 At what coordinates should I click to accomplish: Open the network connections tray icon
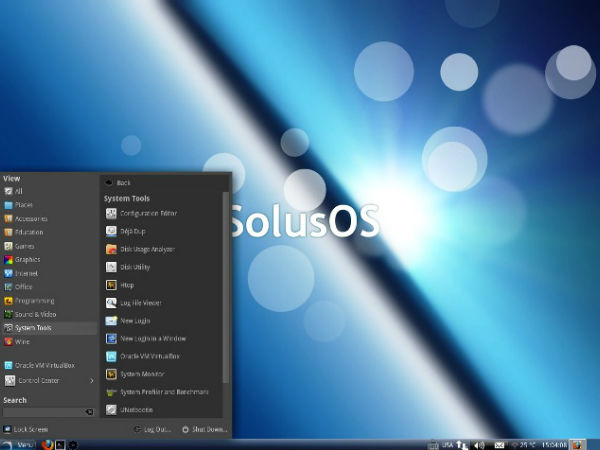pyautogui.click(x=461, y=443)
